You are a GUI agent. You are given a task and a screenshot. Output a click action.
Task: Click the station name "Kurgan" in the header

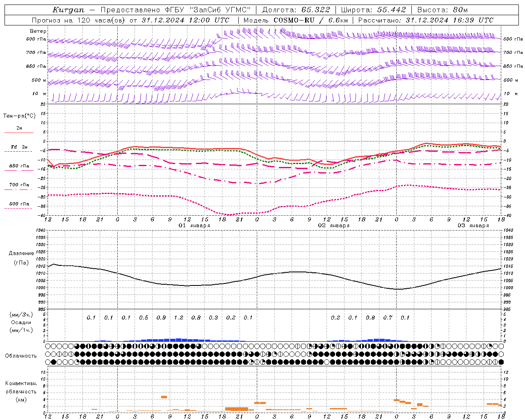68,10
